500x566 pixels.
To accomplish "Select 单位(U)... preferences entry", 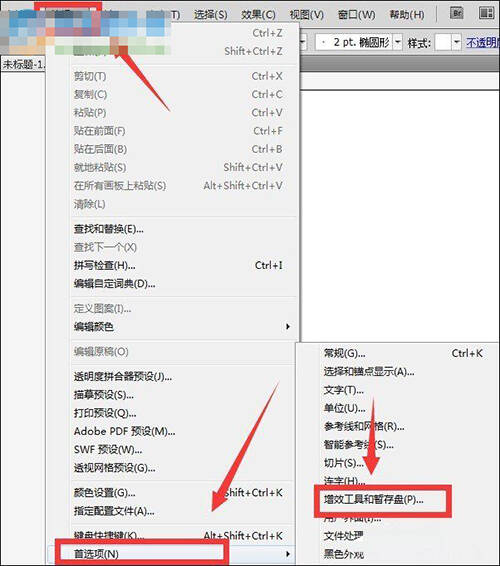I will pos(344,408).
